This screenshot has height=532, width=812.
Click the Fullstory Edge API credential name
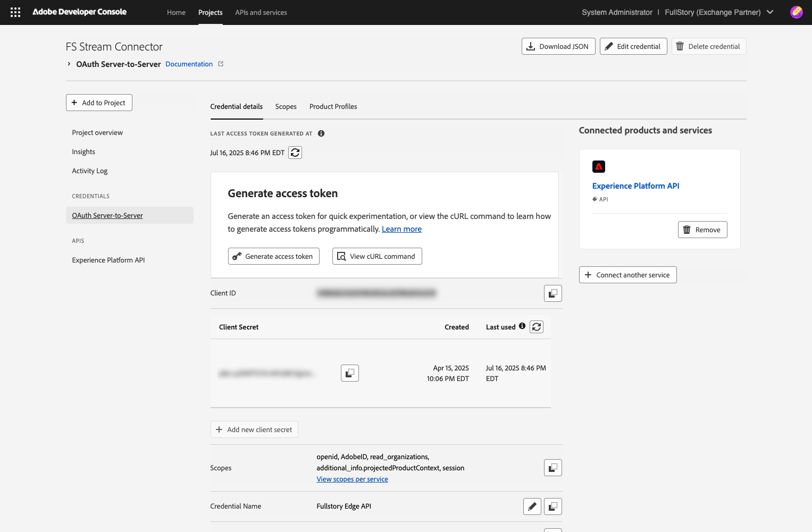coord(344,506)
